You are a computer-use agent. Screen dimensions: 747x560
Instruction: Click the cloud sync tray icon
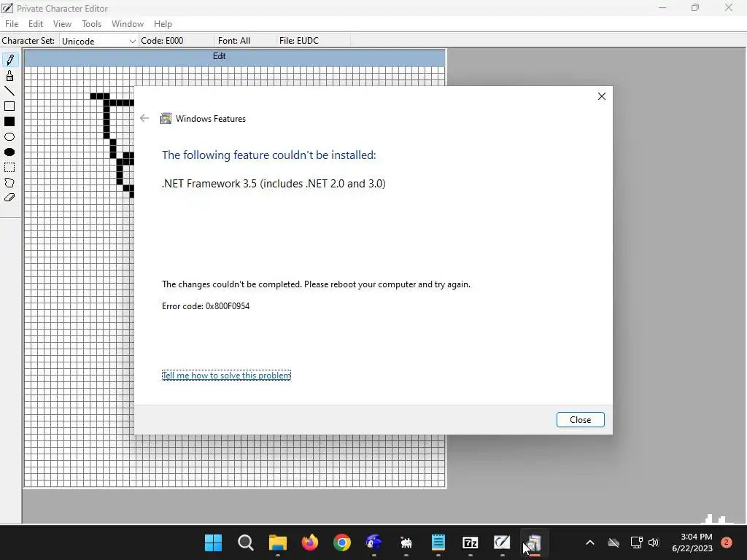pyautogui.click(x=614, y=542)
